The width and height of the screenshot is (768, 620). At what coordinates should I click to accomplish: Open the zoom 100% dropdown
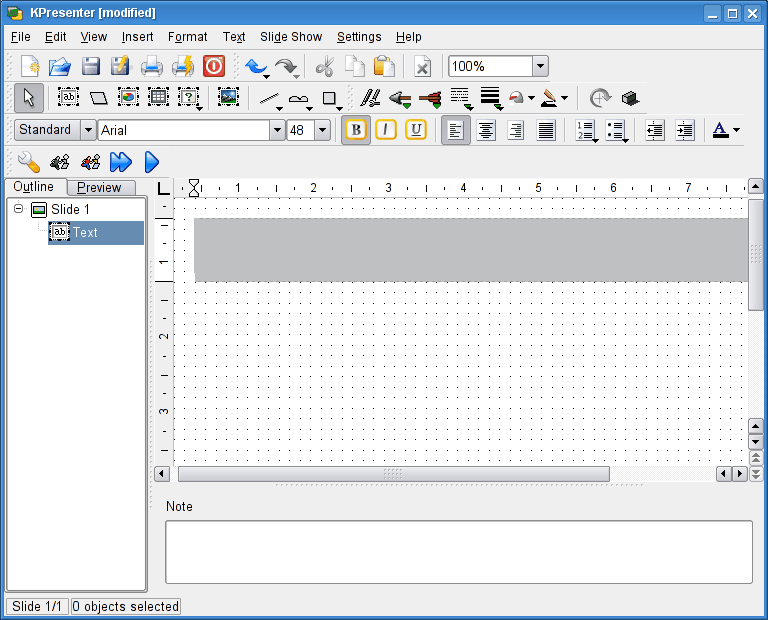pyautogui.click(x=540, y=67)
